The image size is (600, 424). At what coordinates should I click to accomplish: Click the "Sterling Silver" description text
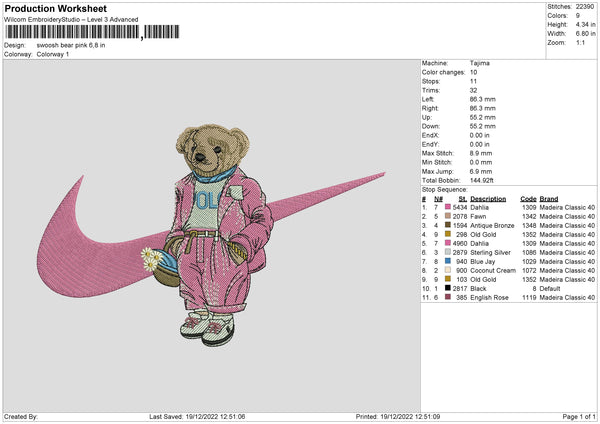coord(491,253)
